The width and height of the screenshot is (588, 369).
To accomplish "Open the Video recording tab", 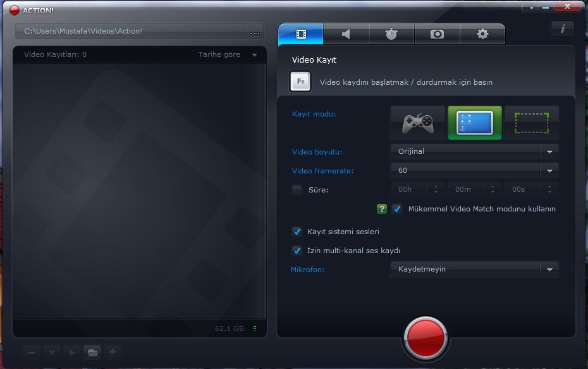I will [301, 34].
